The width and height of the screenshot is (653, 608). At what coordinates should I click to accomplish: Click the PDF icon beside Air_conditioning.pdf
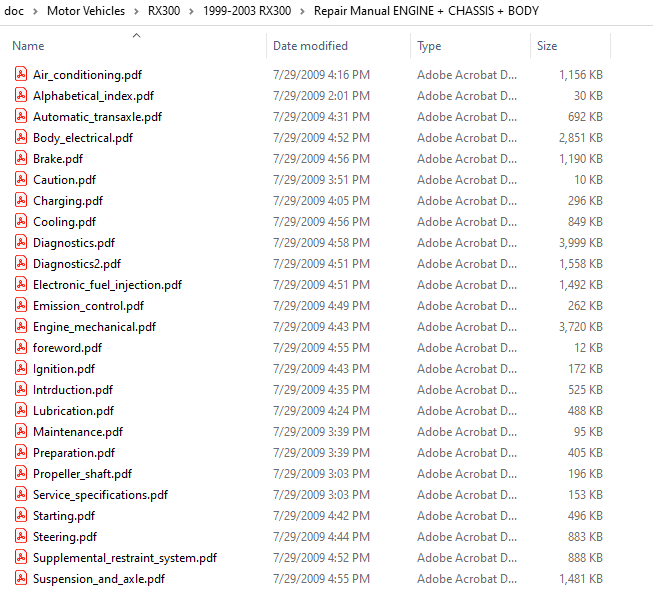click(x=21, y=75)
